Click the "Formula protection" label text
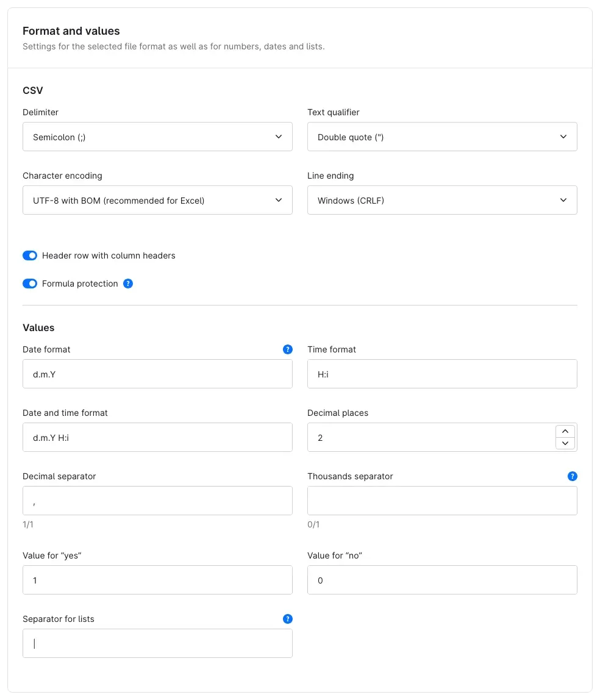The height and width of the screenshot is (700, 600). 80,284
